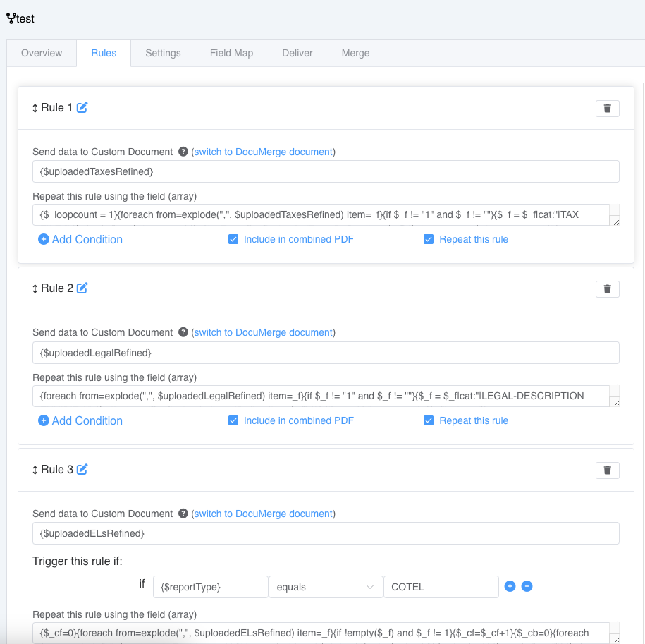Click the help question mark icon in Rule 1
Viewport: 645px width, 644px height.
183,152
